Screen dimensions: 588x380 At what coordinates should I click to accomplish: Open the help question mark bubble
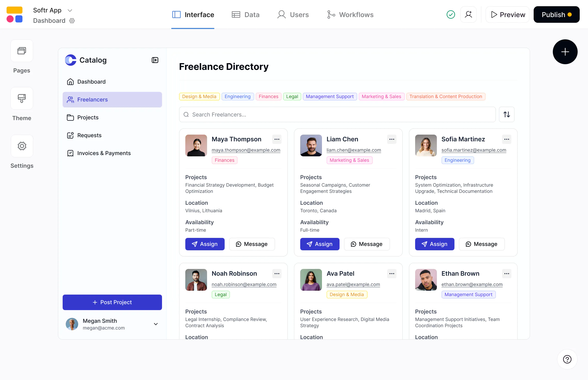click(567, 359)
